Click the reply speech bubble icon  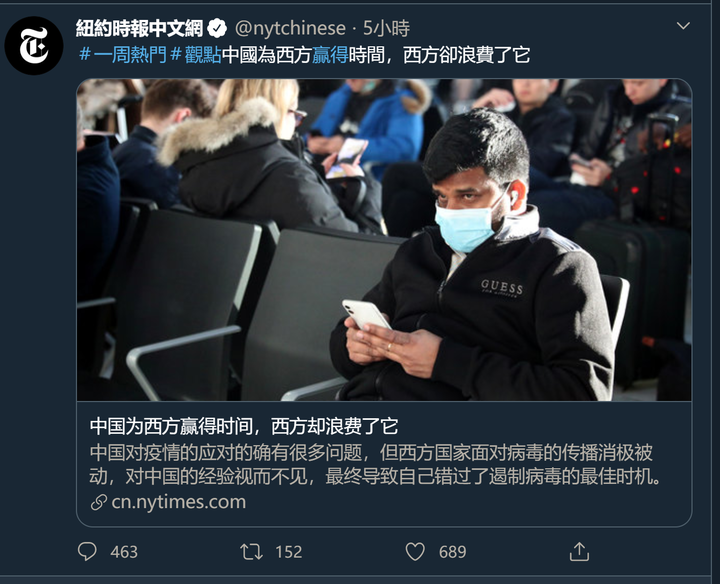pos(87,551)
